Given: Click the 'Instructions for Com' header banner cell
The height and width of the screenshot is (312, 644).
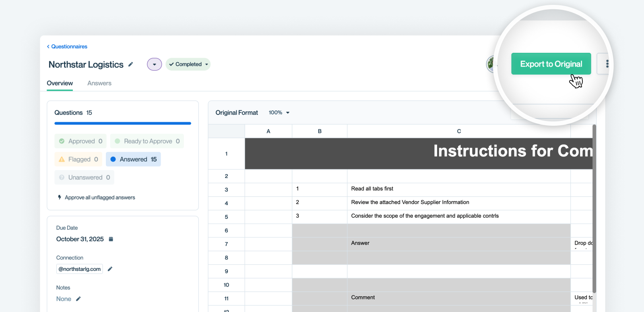Looking at the screenshot, I should coord(419,154).
